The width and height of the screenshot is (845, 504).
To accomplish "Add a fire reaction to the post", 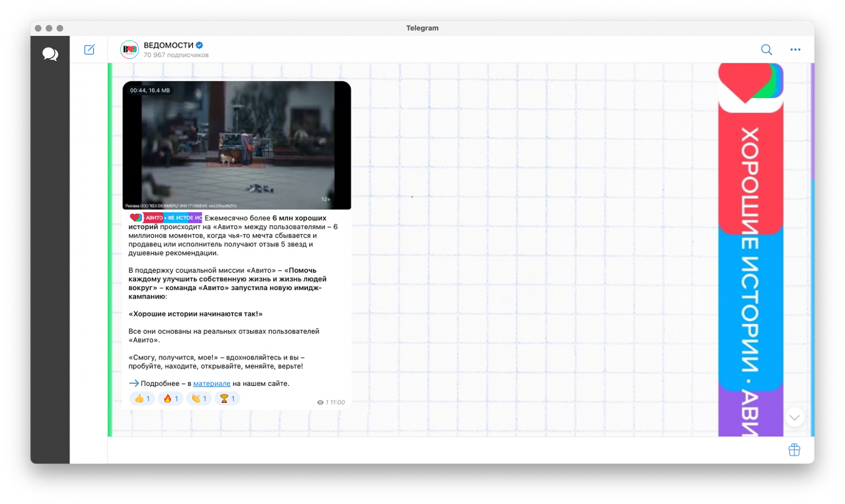I will [170, 399].
